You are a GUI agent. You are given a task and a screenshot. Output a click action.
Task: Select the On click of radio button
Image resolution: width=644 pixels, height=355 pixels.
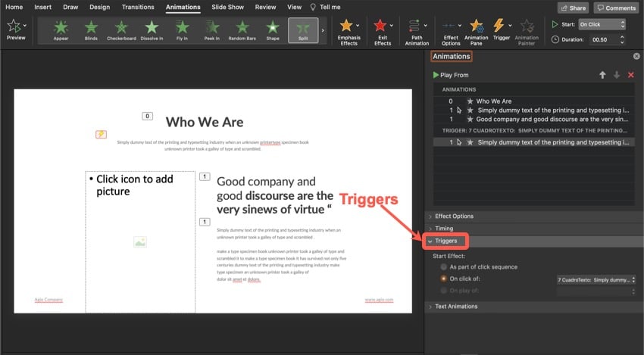443,279
